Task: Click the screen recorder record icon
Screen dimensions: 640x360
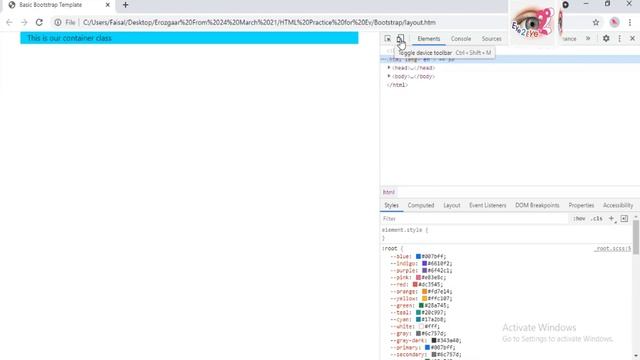Action: 565,5
